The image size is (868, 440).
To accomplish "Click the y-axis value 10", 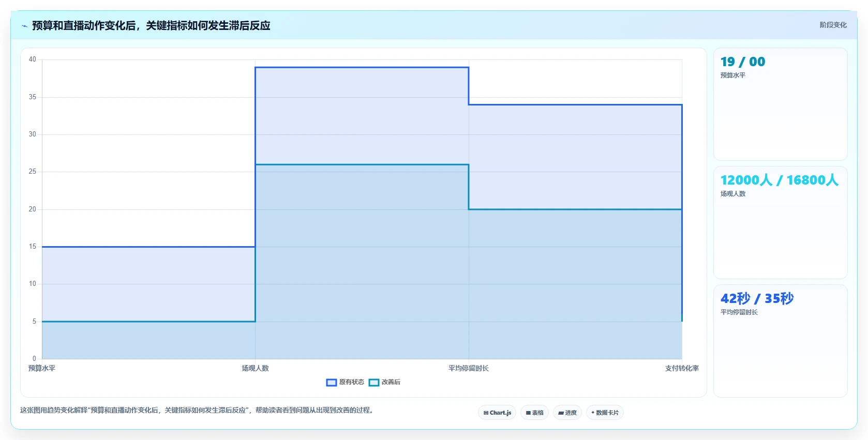I will pyautogui.click(x=33, y=284).
